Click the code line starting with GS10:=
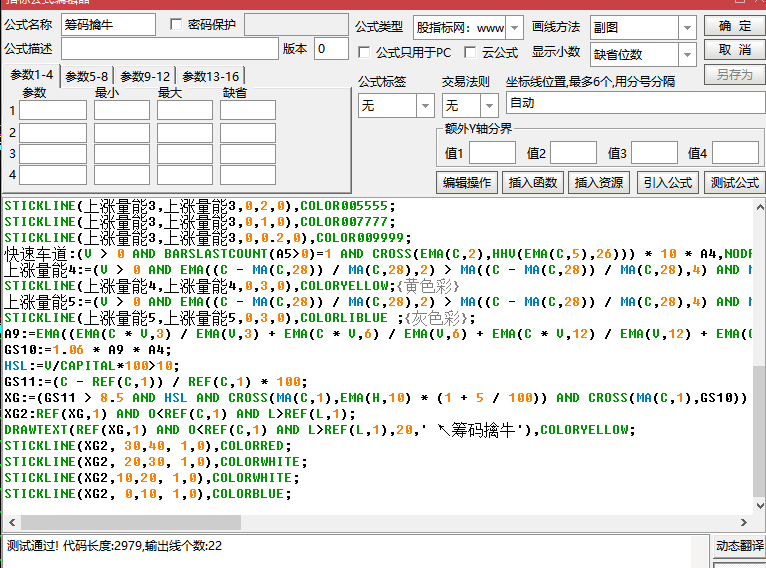 click(88, 350)
